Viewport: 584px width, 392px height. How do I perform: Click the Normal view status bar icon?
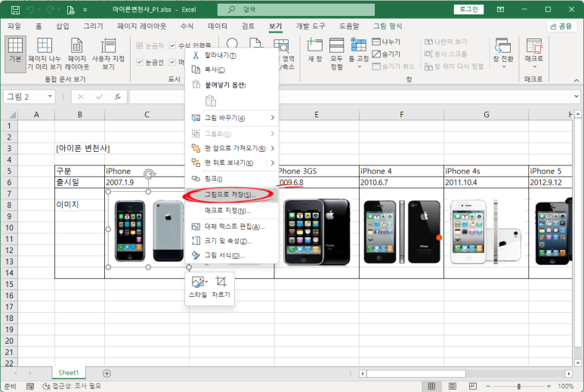point(431,386)
